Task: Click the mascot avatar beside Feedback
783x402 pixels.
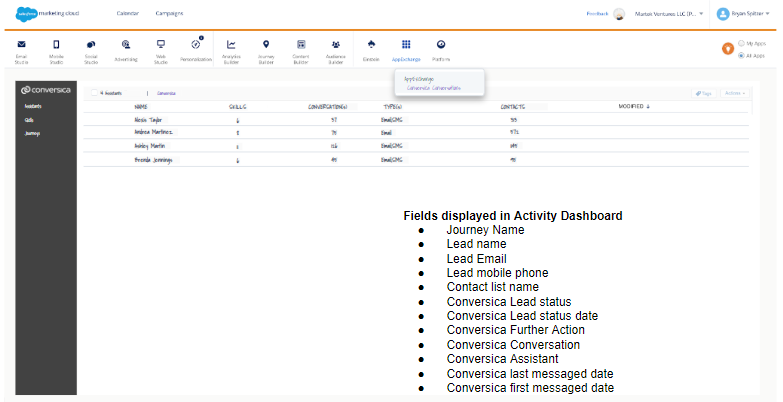Action: [619, 14]
